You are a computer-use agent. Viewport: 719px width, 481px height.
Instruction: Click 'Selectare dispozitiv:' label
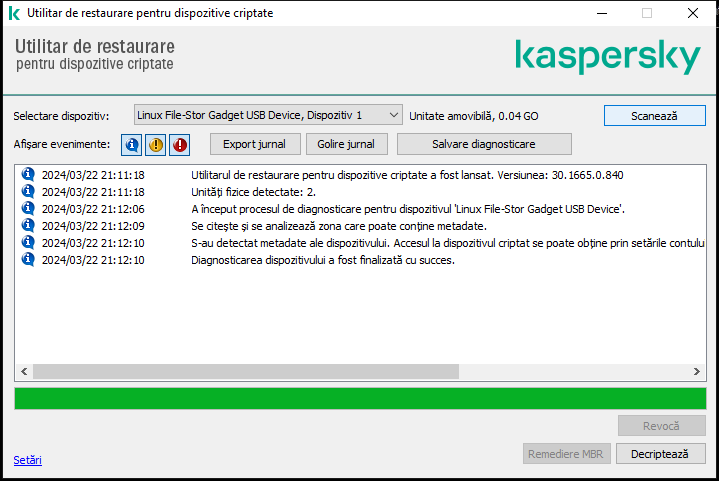click(61, 116)
